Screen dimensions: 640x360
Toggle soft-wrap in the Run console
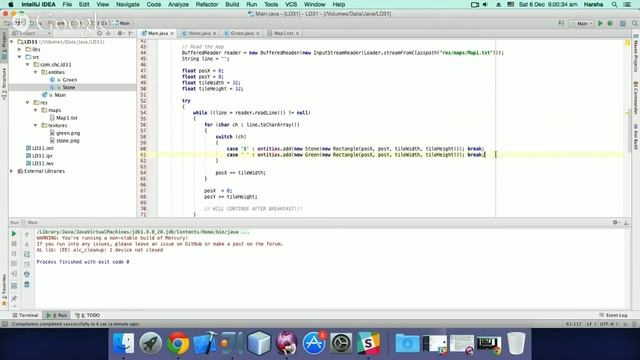coord(27,254)
